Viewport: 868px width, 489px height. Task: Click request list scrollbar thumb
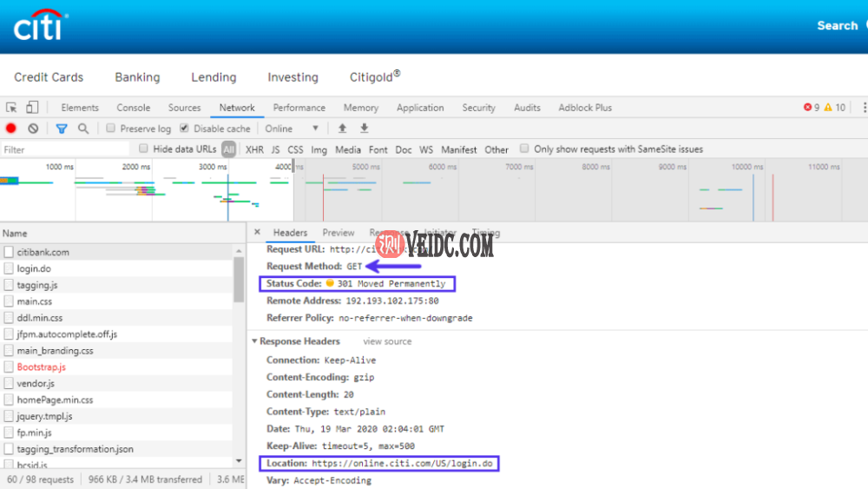239,280
